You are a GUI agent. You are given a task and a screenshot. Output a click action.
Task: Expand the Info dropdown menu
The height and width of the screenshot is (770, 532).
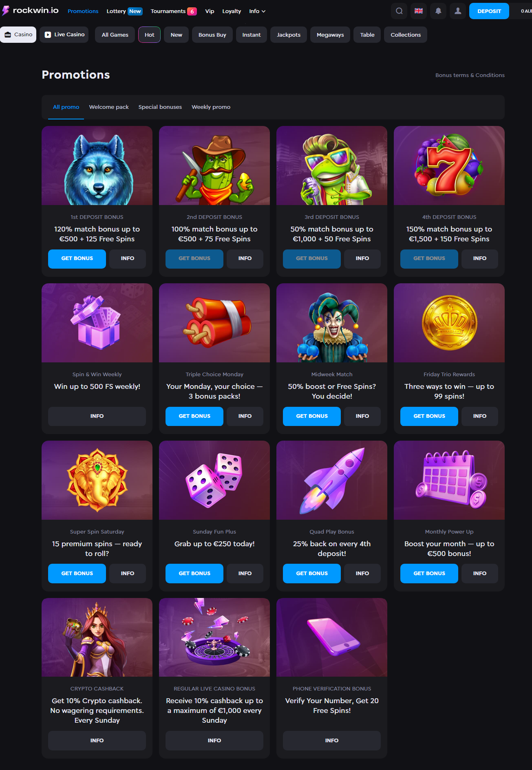coord(257,11)
